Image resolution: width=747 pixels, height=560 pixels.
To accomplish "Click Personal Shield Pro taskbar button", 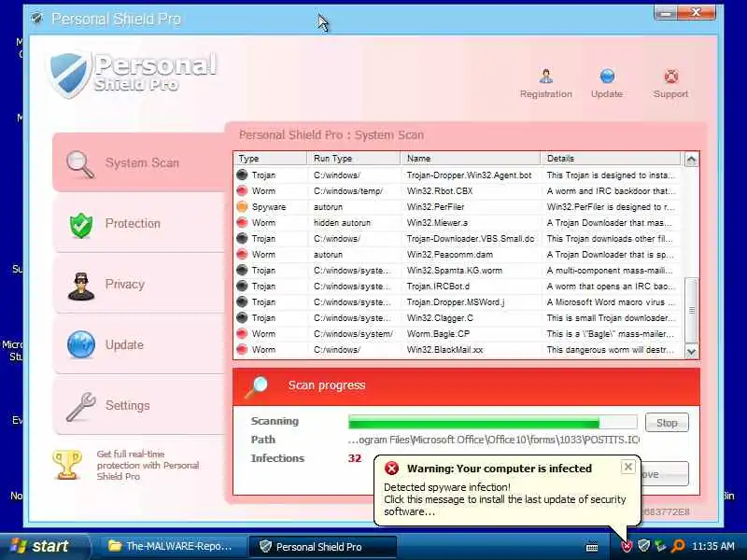I will 323,546.
